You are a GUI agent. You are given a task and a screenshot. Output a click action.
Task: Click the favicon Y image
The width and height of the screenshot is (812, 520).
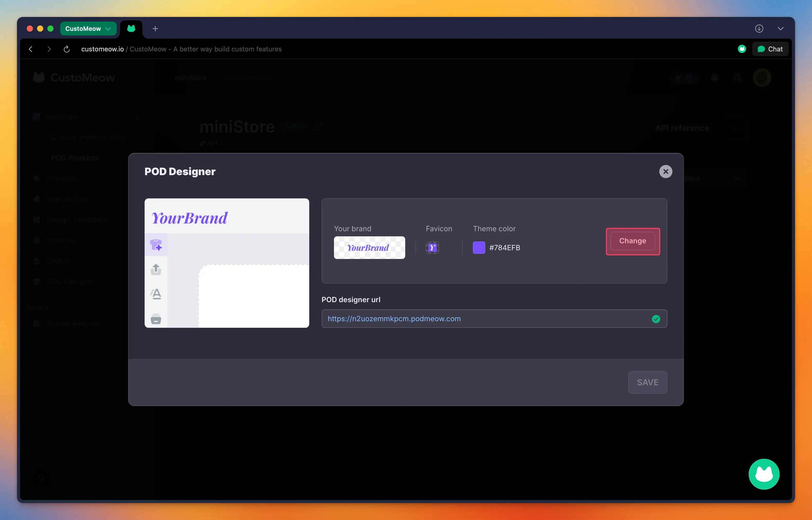432,247
